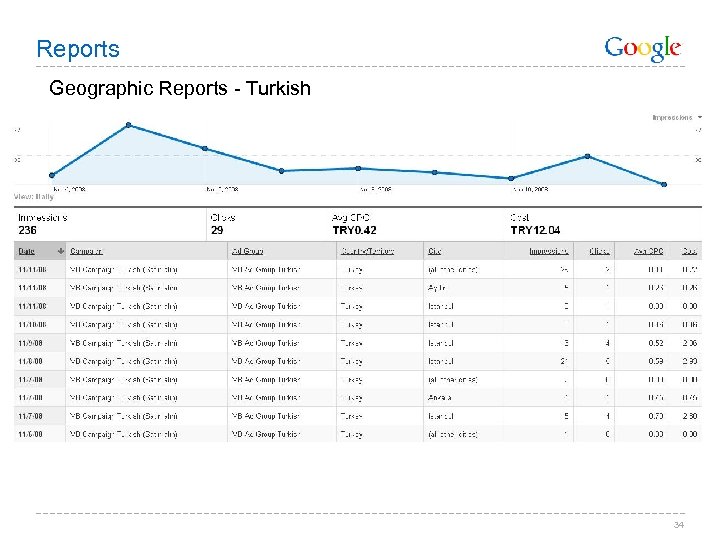
Task: Click the 0.70 Avg CPC cell
Action: [656, 416]
